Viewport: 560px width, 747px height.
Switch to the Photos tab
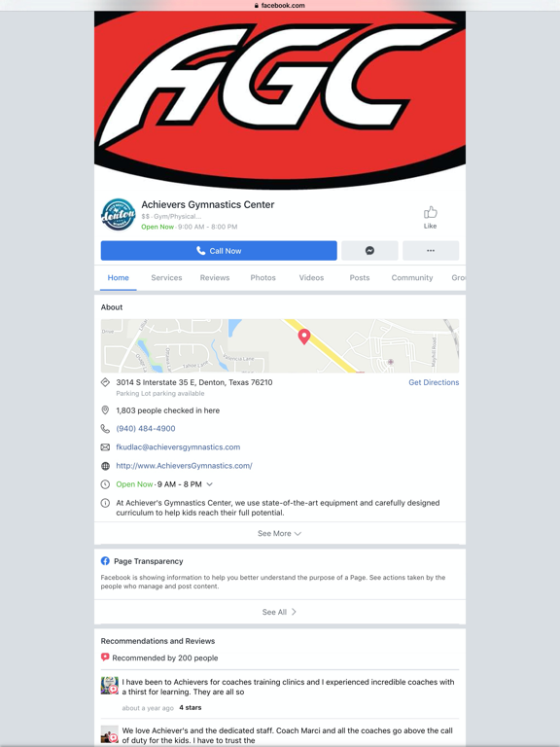pyautogui.click(x=262, y=278)
